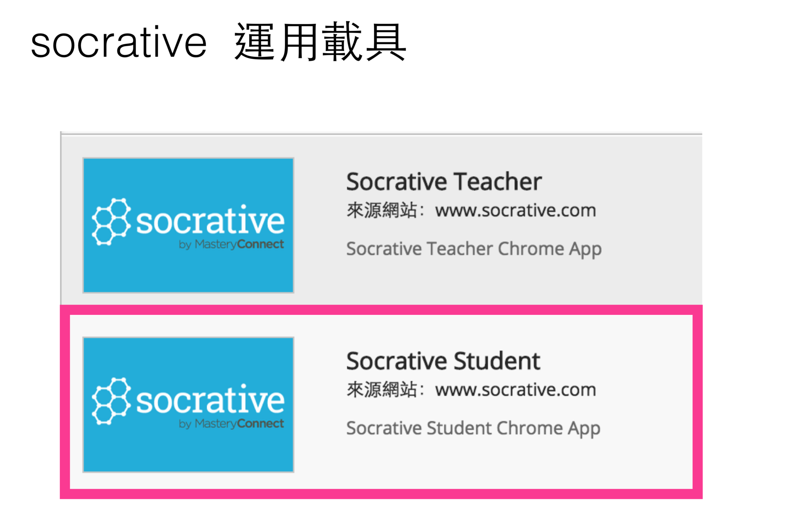Click the MasteryConnect text in Teacher thumbnail
This screenshot has height=532, width=795.
239,244
